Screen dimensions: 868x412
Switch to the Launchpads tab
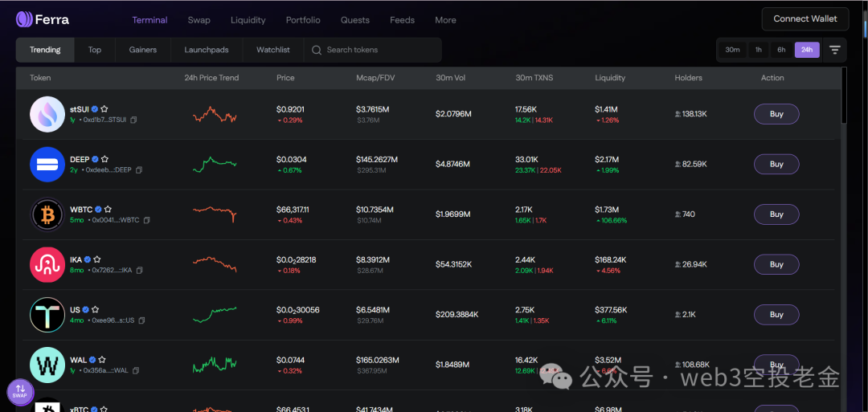click(207, 50)
